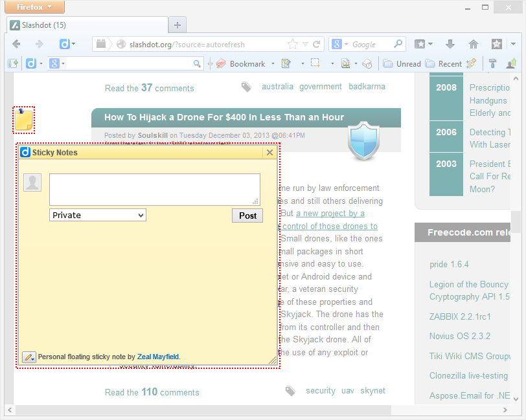Open the search engine selector dropdown

click(340, 44)
